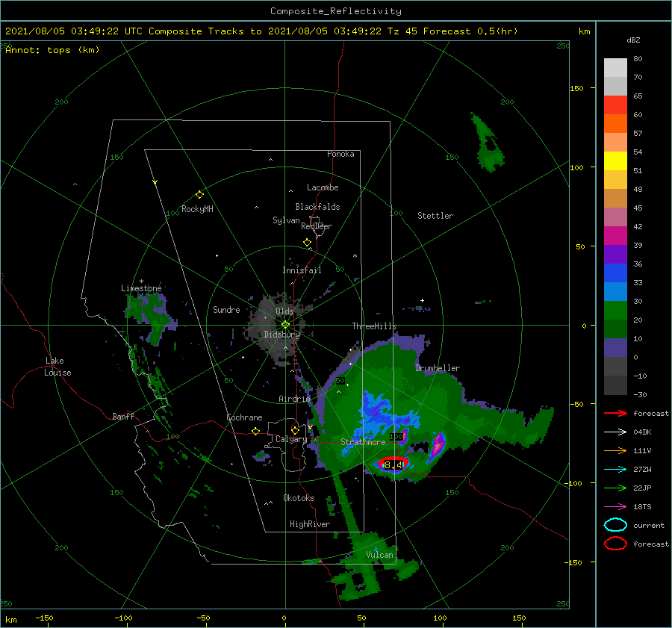
Task: Click the Limestone label
Action: 141,288
